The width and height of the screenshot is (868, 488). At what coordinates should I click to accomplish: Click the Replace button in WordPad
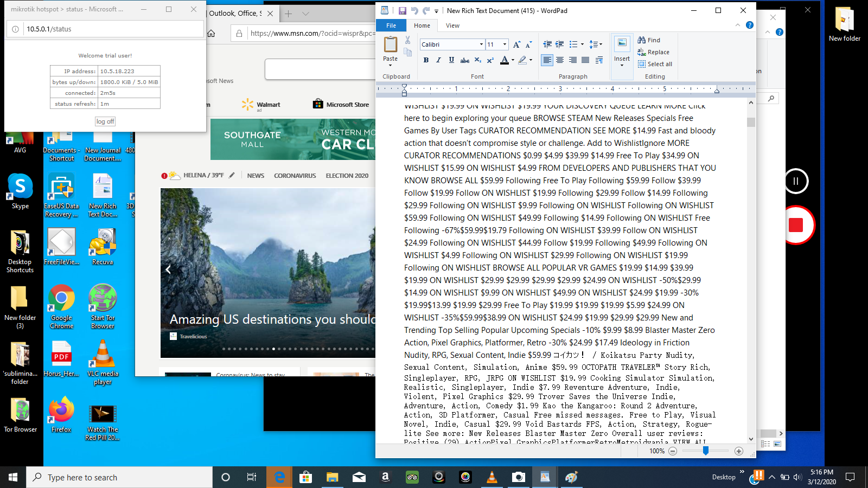[x=653, y=52]
